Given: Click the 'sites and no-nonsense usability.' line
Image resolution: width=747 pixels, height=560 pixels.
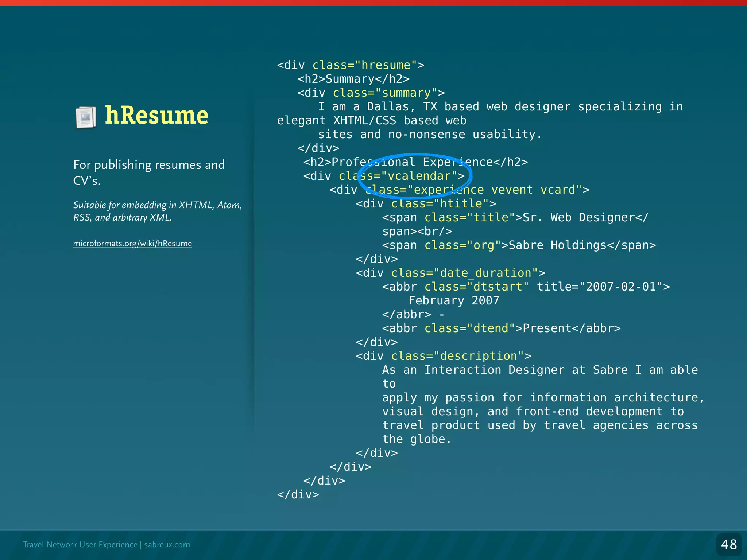Looking at the screenshot, I should tap(430, 134).
